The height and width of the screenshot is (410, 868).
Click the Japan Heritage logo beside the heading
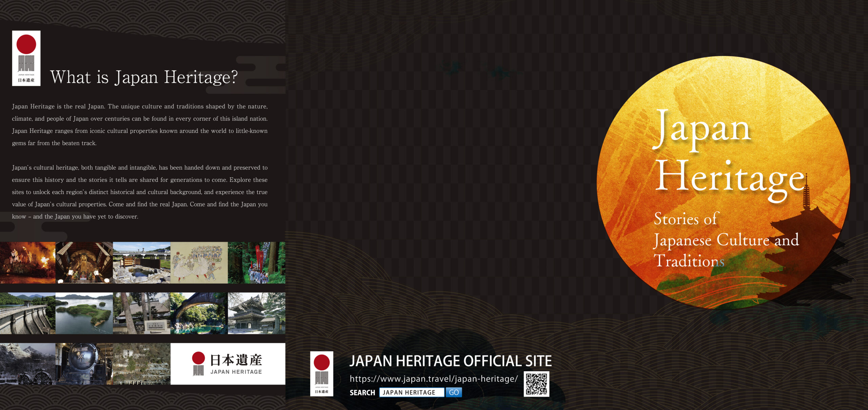[x=26, y=58]
